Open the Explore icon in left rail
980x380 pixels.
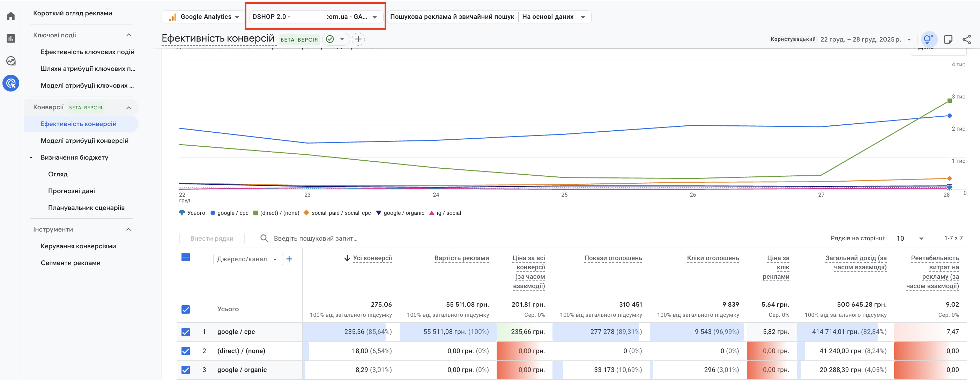11,61
